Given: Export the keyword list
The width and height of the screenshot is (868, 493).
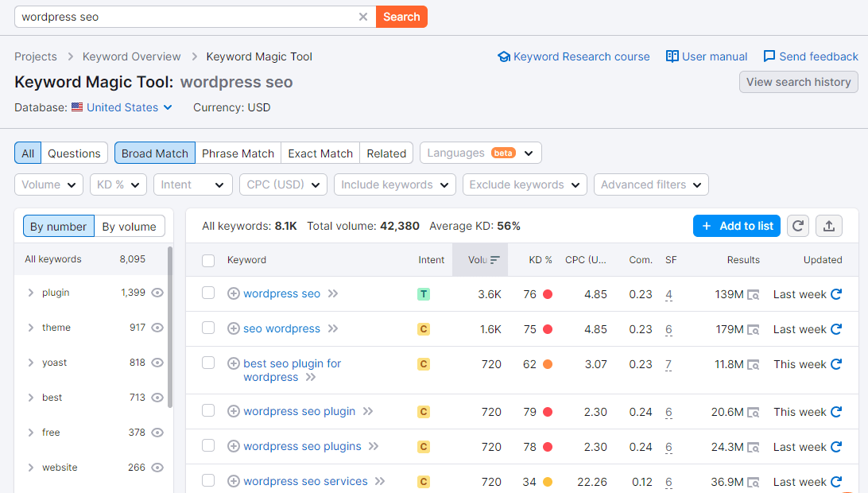Looking at the screenshot, I should point(829,226).
